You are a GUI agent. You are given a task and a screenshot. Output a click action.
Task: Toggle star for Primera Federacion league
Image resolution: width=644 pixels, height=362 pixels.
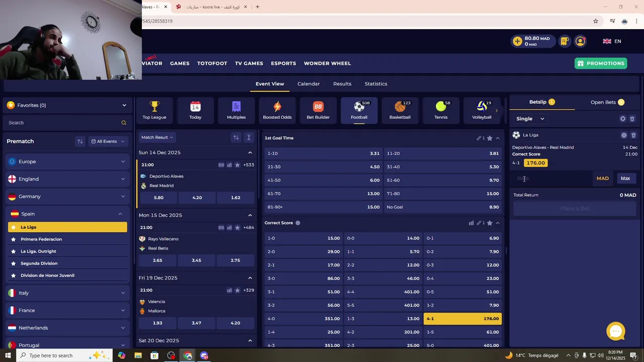(x=14, y=239)
